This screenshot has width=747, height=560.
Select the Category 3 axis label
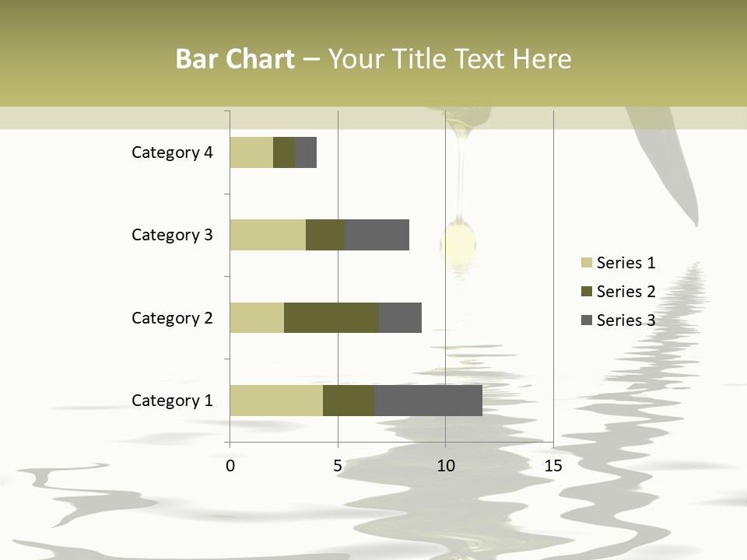(x=172, y=235)
